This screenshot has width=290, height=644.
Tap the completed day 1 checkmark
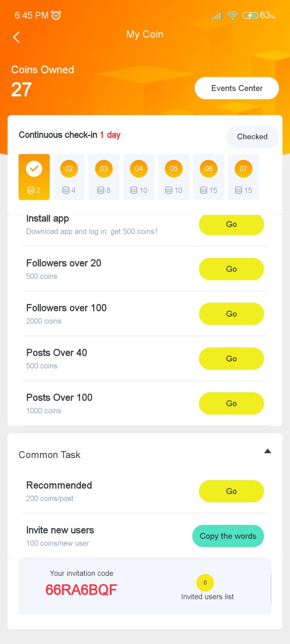tap(34, 169)
